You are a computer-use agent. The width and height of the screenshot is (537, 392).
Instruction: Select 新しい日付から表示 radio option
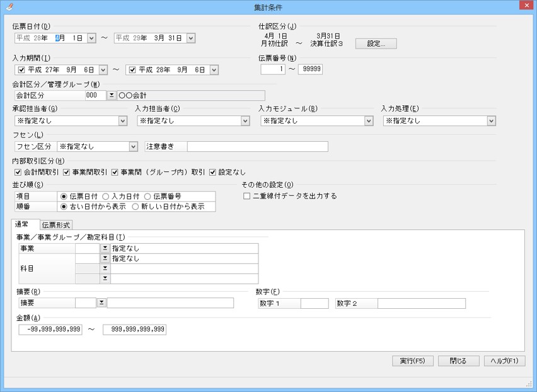(x=136, y=206)
